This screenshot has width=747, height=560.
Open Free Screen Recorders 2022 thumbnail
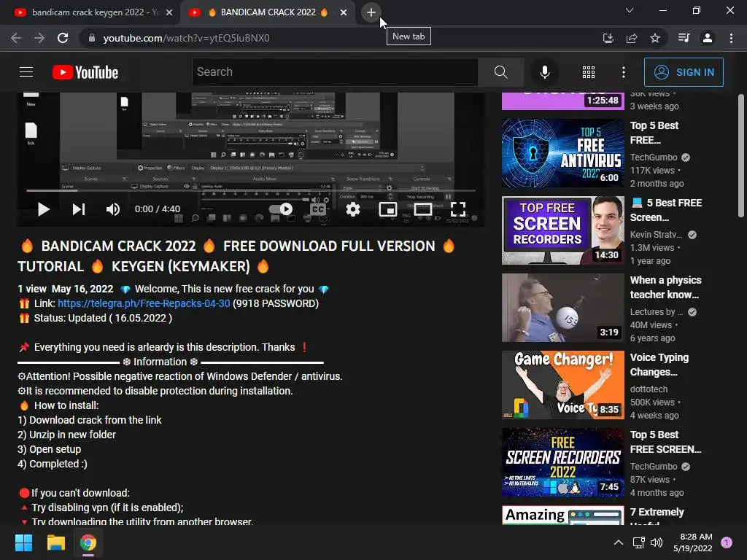point(562,462)
